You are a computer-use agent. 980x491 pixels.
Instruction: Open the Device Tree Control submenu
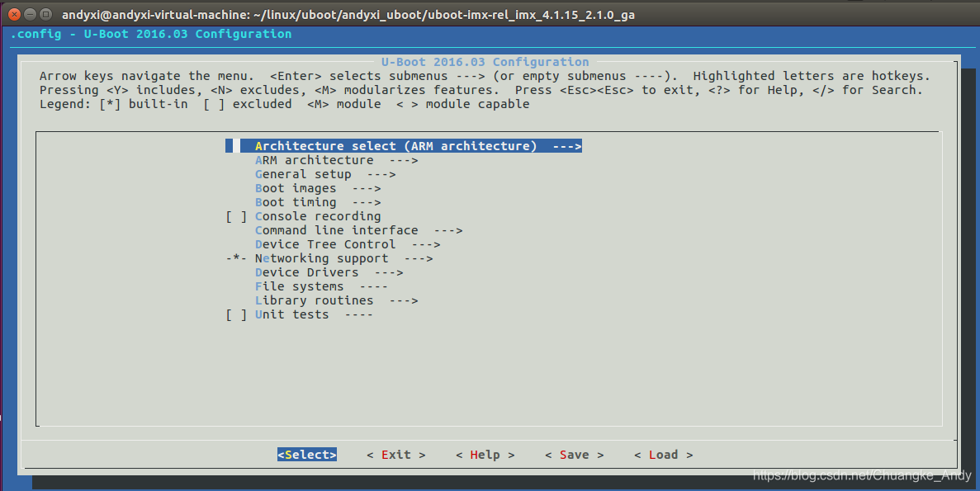330,243
